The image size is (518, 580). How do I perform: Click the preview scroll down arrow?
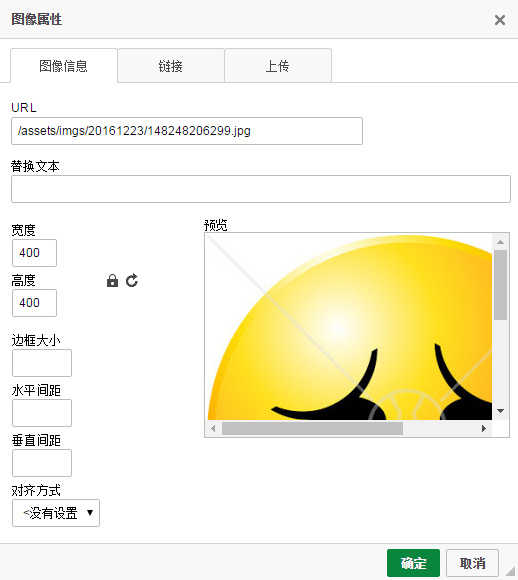501,411
